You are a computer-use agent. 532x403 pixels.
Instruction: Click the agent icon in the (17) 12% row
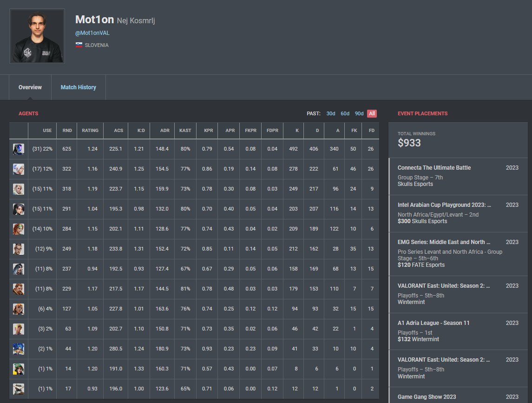coord(18,169)
